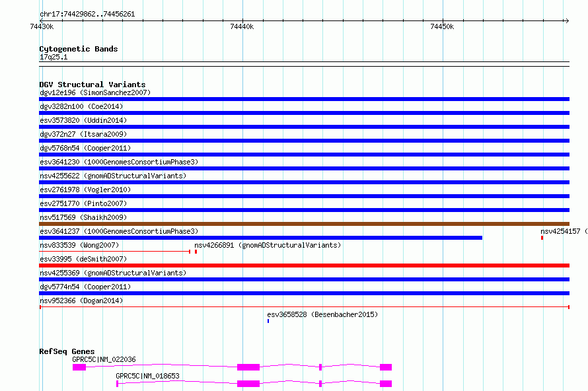Viewport: 588px width, 391px height.
Task: Open variant dgv5768n54 (Cooper2011) label
Action: click(85, 148)
